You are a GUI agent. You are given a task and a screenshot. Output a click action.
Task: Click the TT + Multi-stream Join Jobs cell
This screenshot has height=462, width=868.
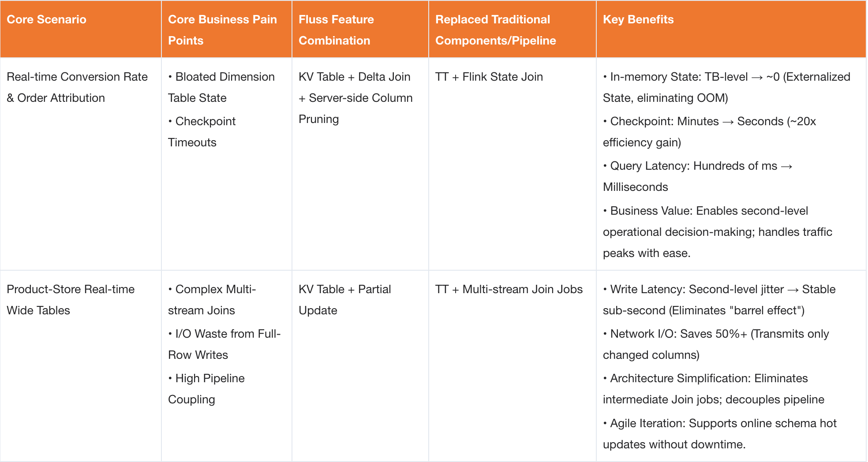coord(509,290)
